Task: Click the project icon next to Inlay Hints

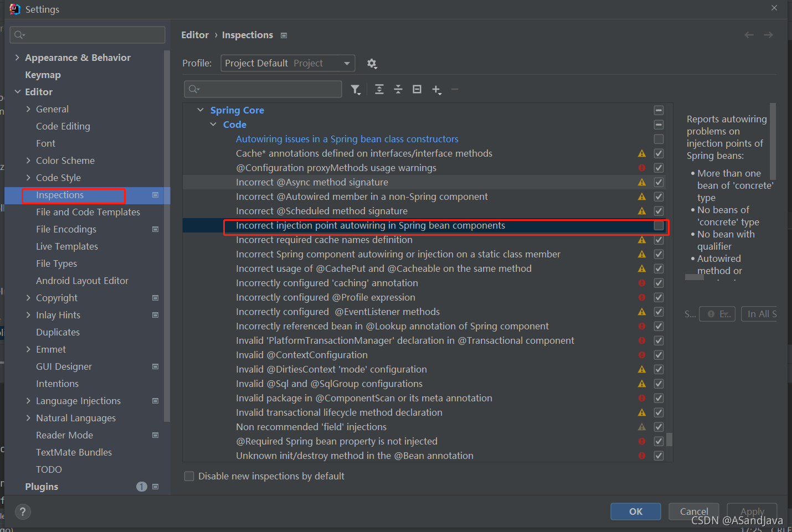Action: click(155, 315)
